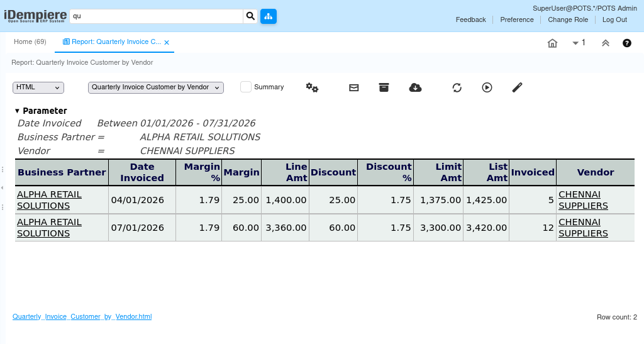Collapse the header double-chevron icon
Image resolution: width=644 pixels, height=344 pixels.
[606, 43]
